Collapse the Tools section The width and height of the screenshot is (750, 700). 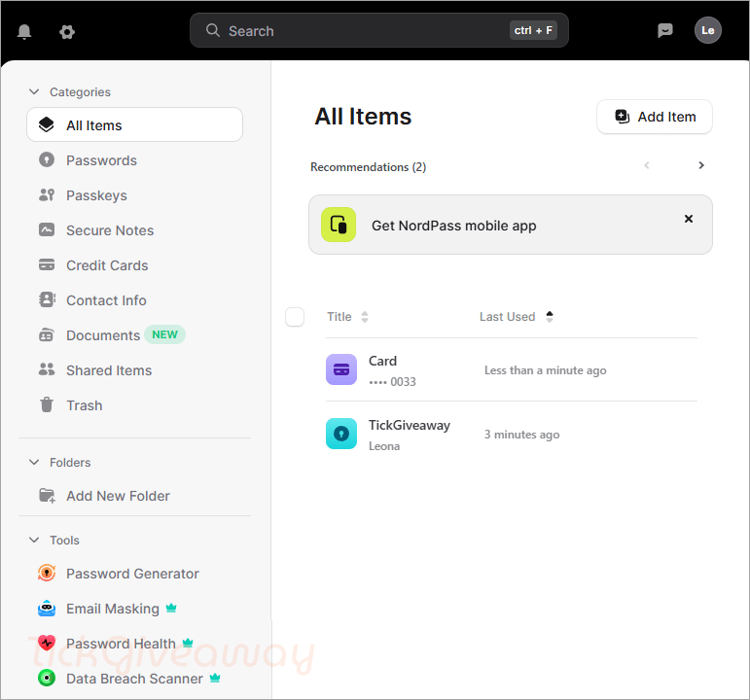pyautogui.click(x=34, y=540)
